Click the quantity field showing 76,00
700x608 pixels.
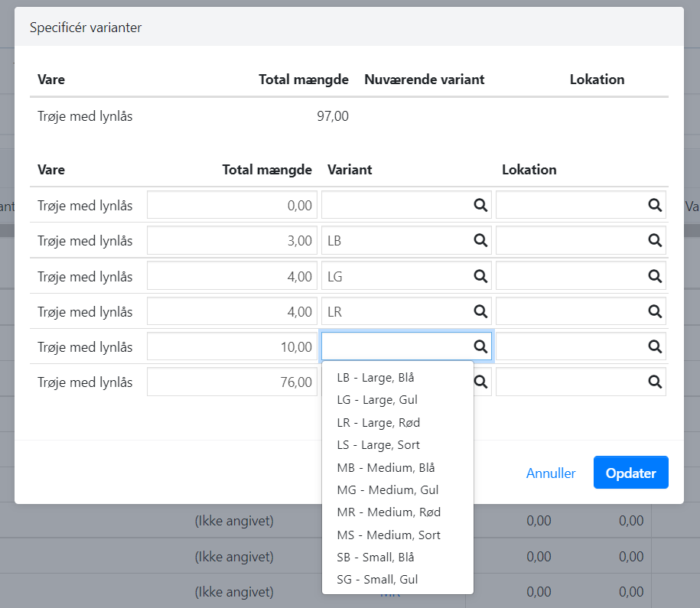231,382
